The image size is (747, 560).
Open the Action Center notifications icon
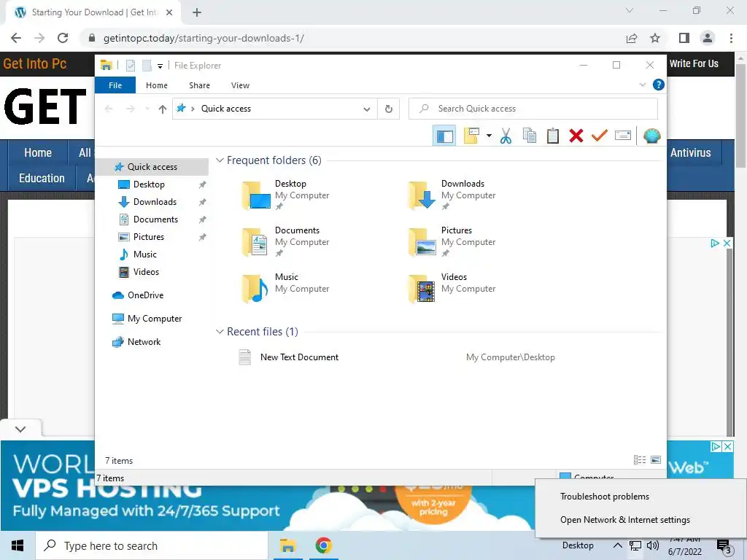(x=724, y=546)
